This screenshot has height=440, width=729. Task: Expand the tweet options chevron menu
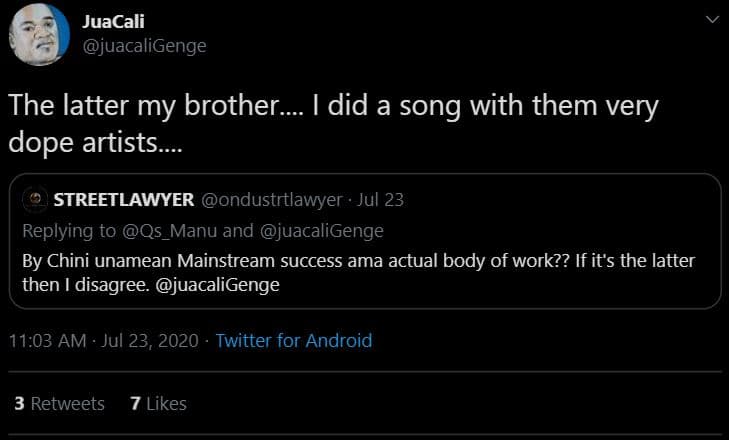[x=711, y=21]
